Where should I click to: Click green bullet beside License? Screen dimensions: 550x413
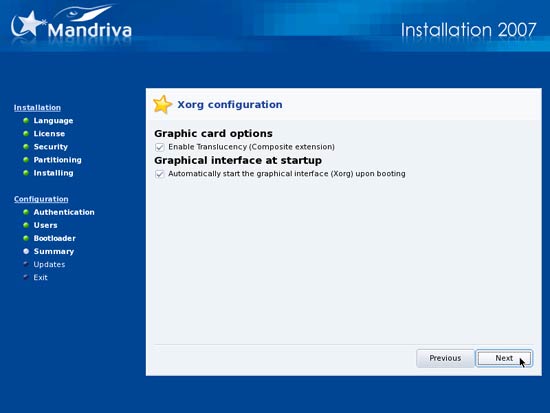[x=26, y=134]
